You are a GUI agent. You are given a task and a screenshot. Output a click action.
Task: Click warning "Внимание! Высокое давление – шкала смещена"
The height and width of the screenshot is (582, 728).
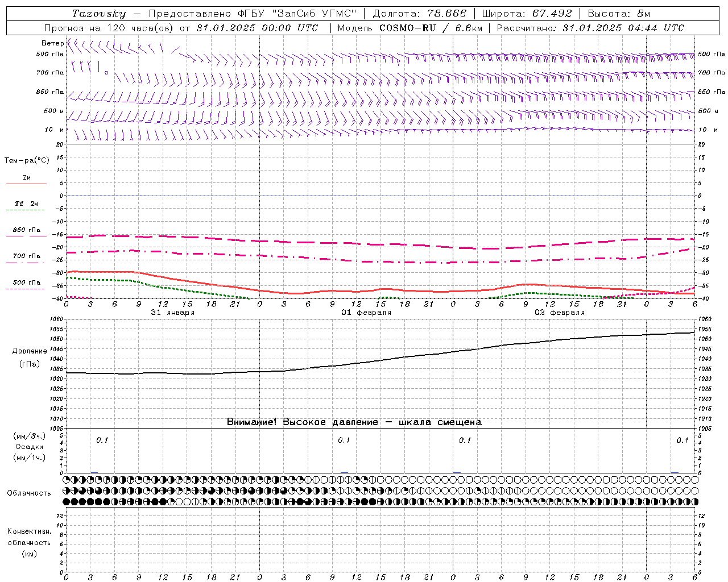click(x=354, y=422)
